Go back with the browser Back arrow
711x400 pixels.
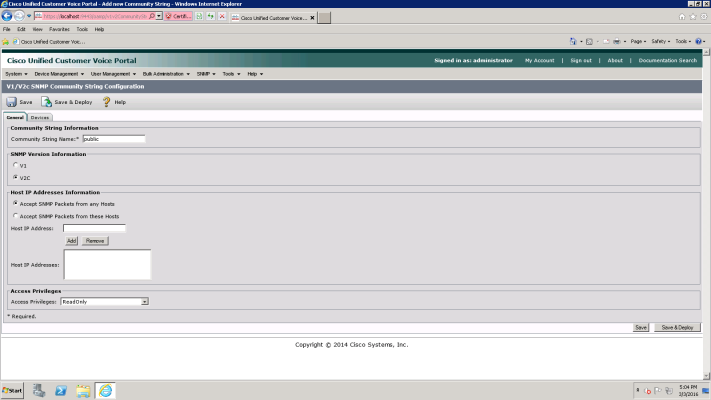tap(7, 16)
